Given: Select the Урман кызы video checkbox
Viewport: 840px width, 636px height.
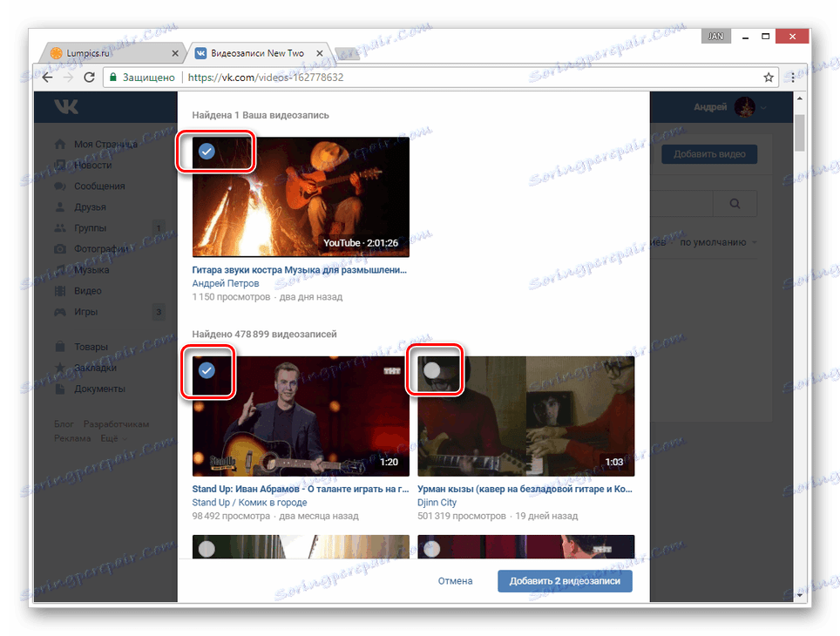Looking at the screenshot, I should coord(432,370).
